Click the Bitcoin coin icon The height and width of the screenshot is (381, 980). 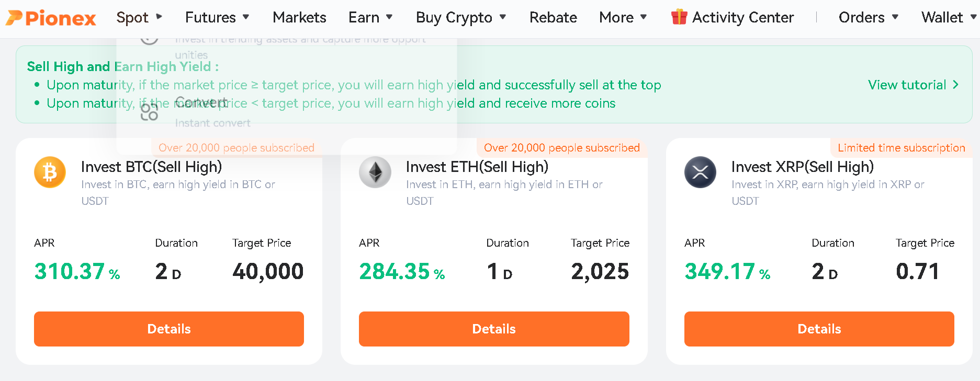pos(50,172)
